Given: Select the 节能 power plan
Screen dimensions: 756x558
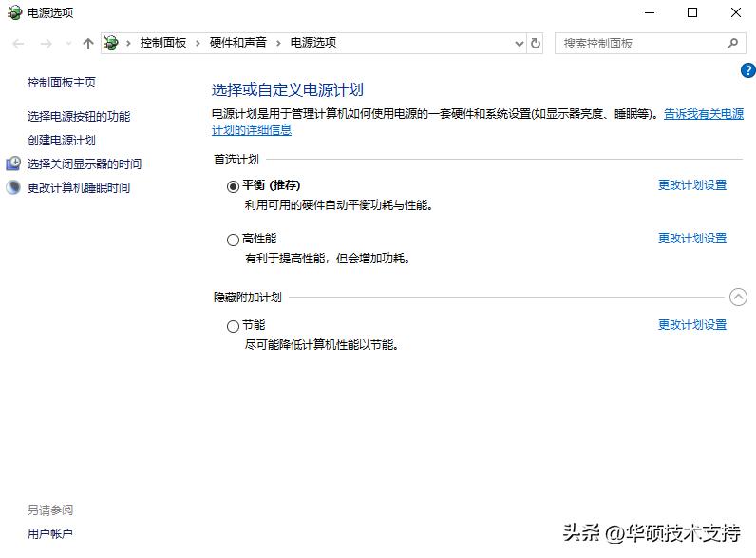Looking at the screenshot, I should click(x=233, y=326).
